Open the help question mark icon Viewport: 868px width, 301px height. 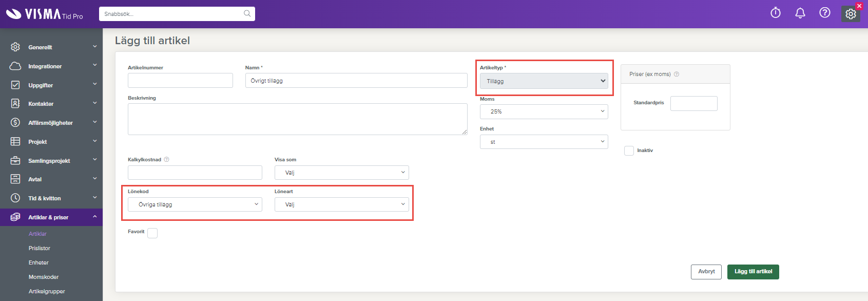pyautogui.click(x=824, y=13)
